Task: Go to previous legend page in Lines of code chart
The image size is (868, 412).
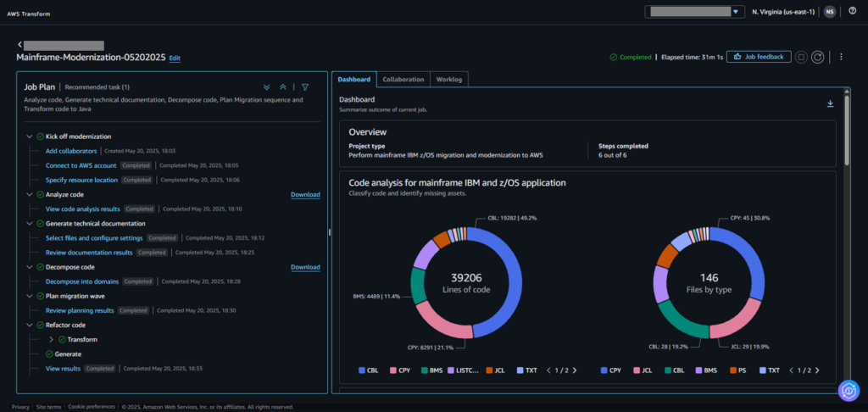Action: pyautogui.click(x=548, y=370)
